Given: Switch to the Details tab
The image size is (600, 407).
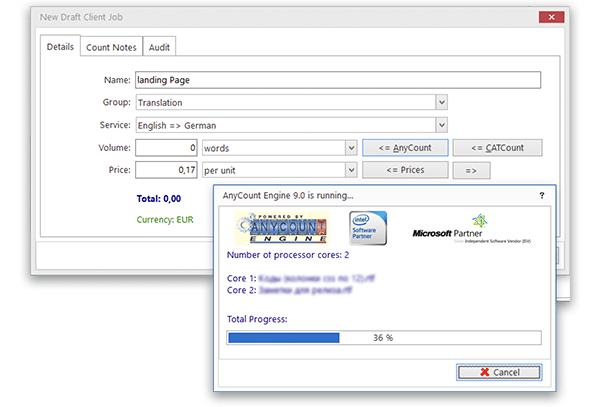Looking at the screenshot, I should (x=60, y=46).
